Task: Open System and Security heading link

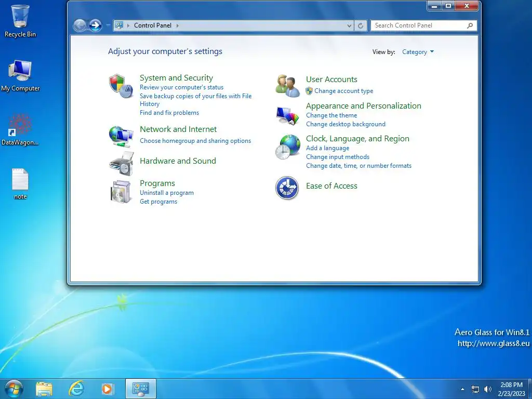Action: (177, 78)
